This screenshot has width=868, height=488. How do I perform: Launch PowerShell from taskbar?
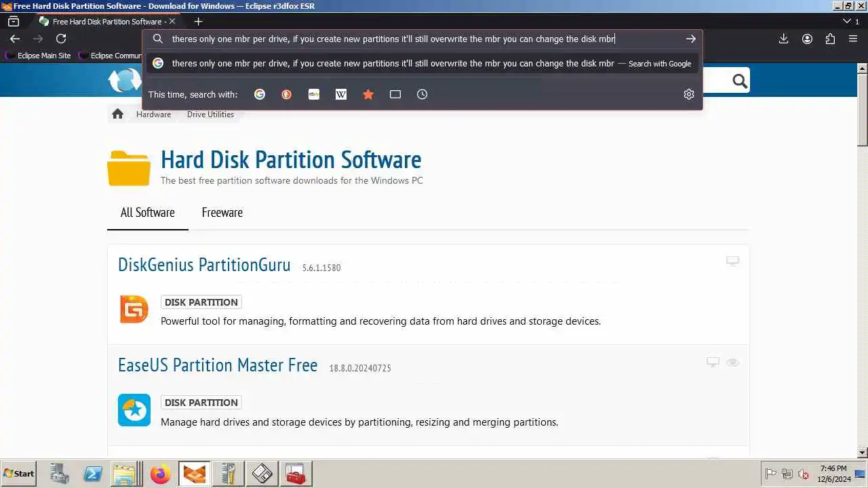tap(93, 473)
